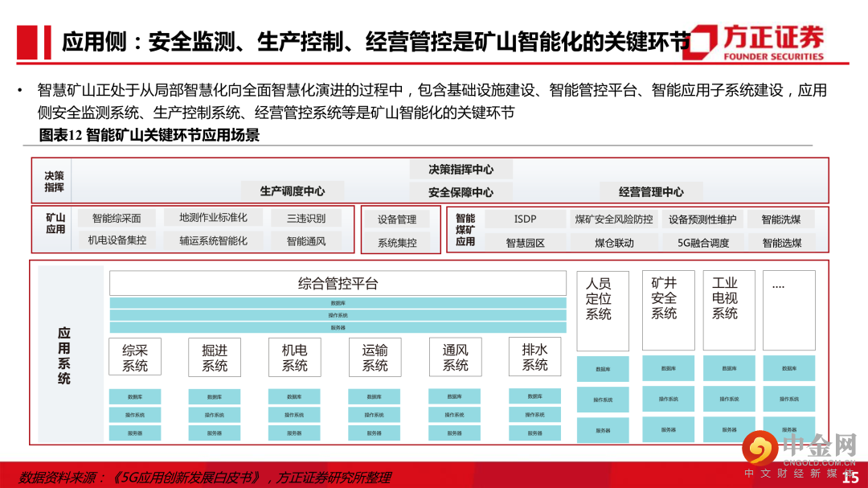
Task: Click the 煤仓联动 cell
Action: 614,243
